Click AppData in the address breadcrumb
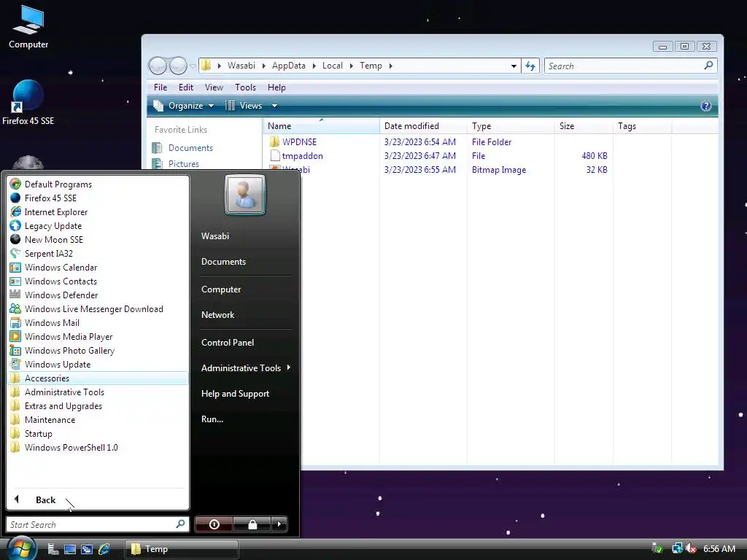 [288, 66]
